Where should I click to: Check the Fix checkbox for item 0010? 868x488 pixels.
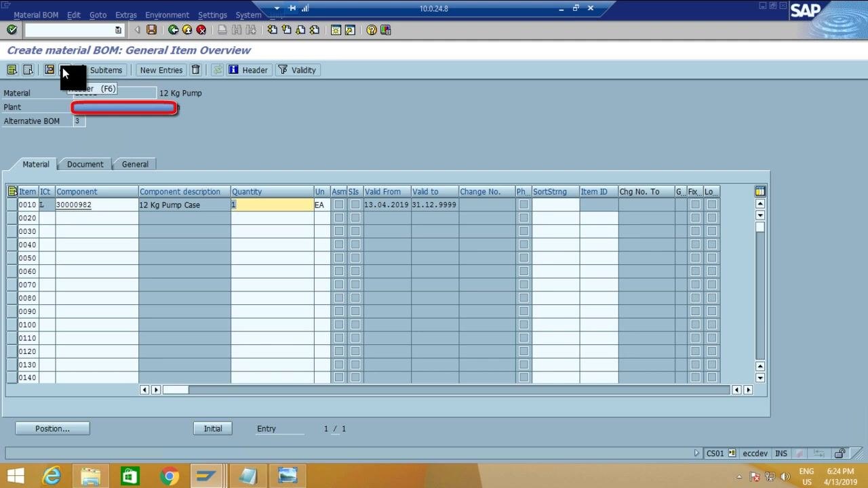(695, 205)
